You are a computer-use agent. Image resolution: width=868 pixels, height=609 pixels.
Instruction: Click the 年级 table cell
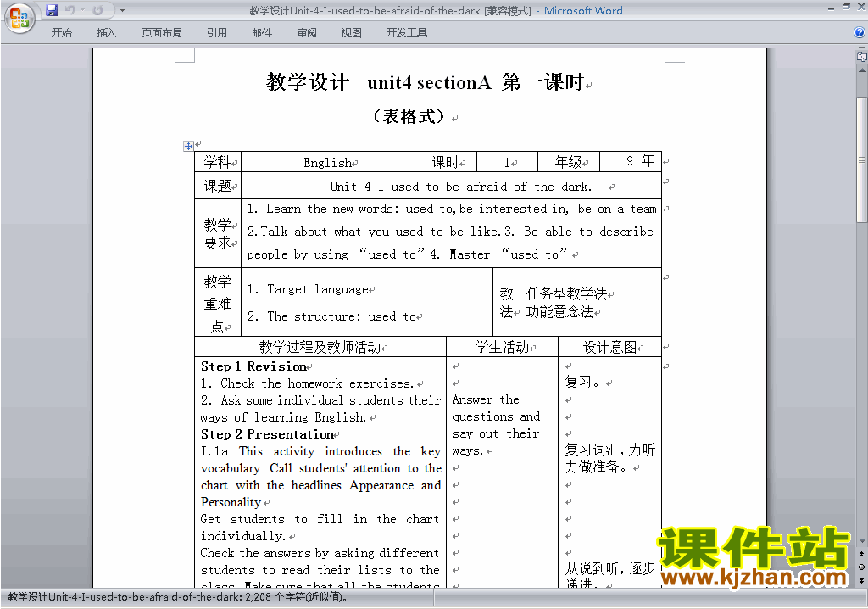click(x=569, y=162)
